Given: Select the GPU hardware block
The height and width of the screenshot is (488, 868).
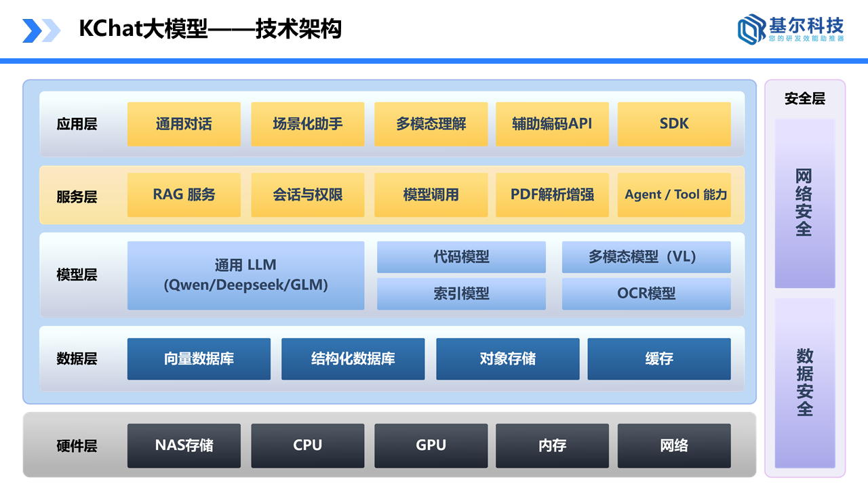Looking at the screenshot, I should click(431, 445).
